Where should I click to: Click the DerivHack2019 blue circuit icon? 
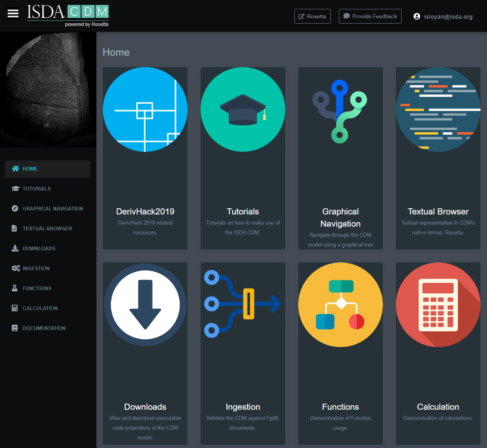tap(145, 110)
